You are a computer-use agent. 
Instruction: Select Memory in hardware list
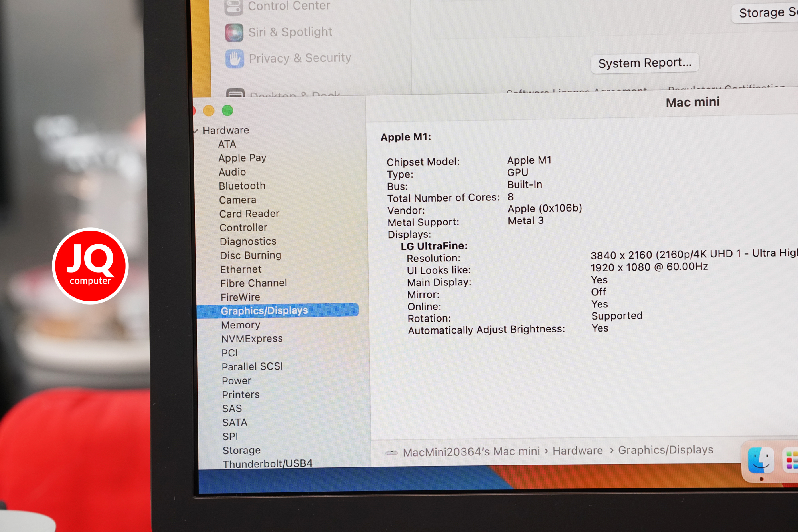(x=241, y=325)
